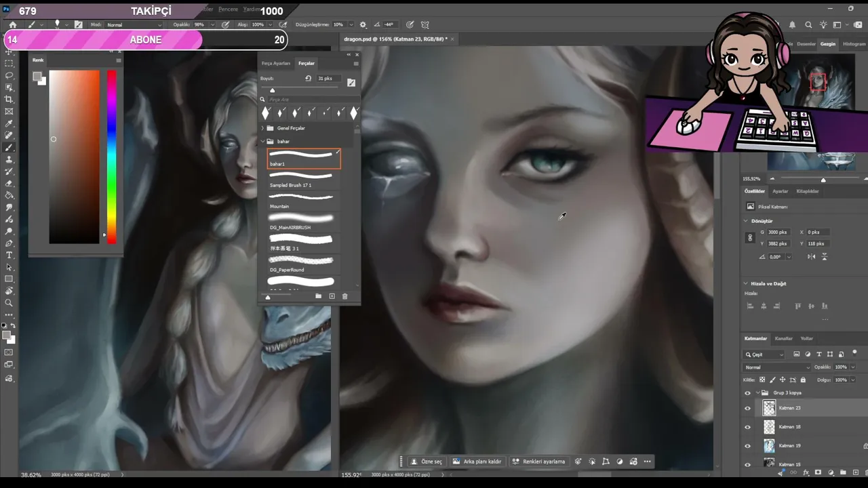The height and width of the screenshot is (488, 868).
Task: Delete brush with the trash icon
Action: coord(344,296)
